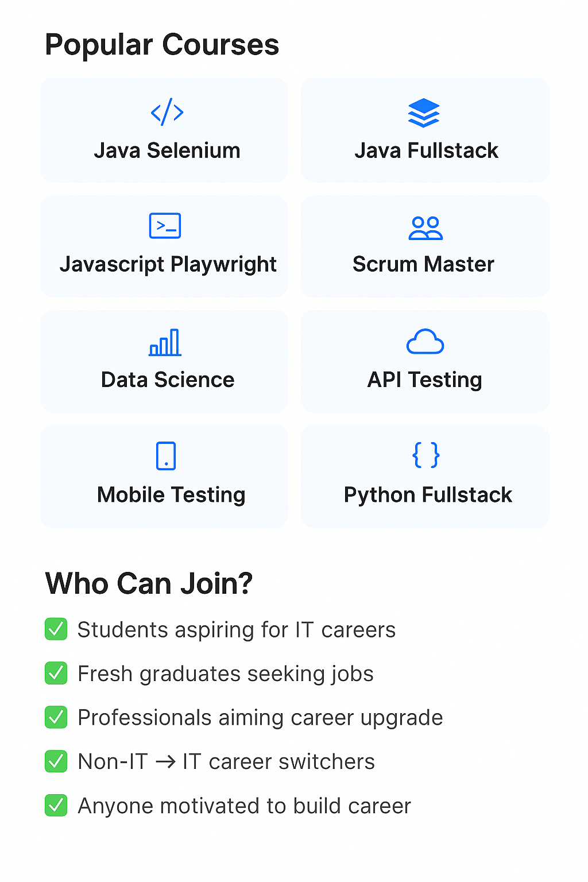
Task: Select the Scrum Master course label
Action: (x=423, y=264)
